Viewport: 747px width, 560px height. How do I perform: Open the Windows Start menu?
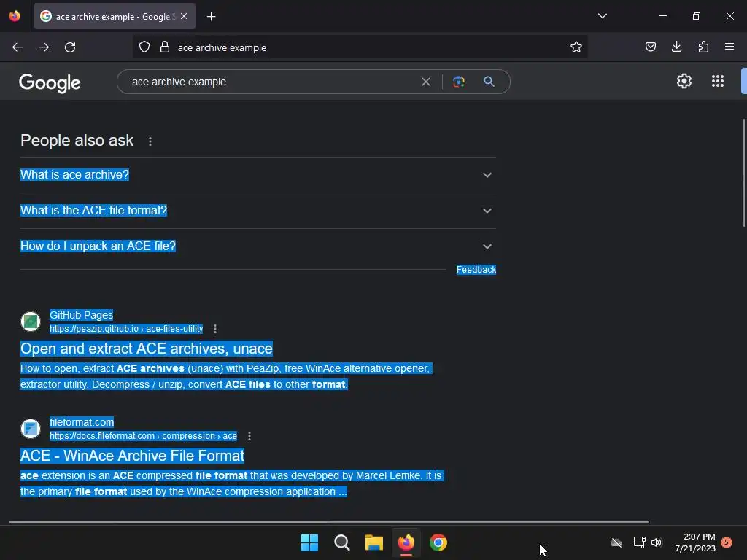309,542
